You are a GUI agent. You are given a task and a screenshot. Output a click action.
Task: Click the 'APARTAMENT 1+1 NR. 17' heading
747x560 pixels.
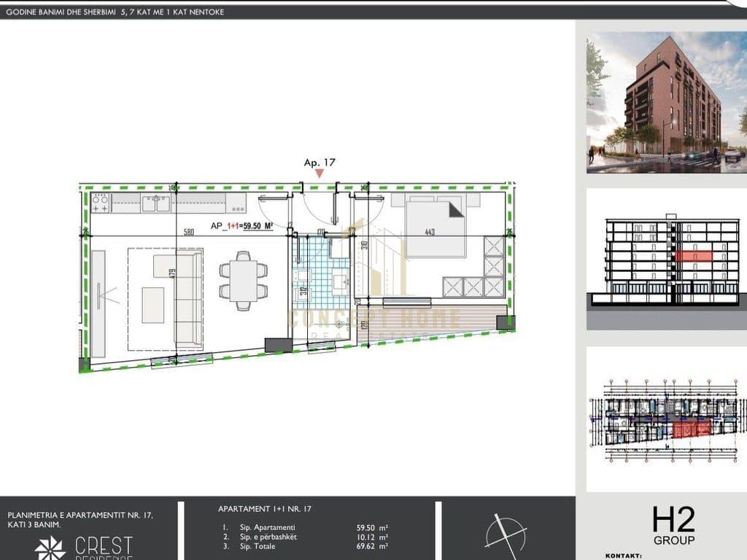[x=264, y=509]
